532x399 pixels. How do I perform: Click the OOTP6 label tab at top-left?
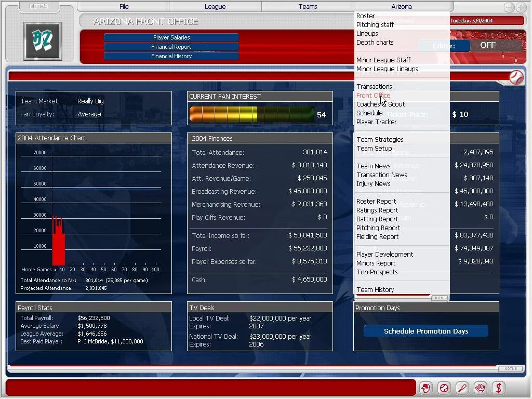[x=38, y=6]
